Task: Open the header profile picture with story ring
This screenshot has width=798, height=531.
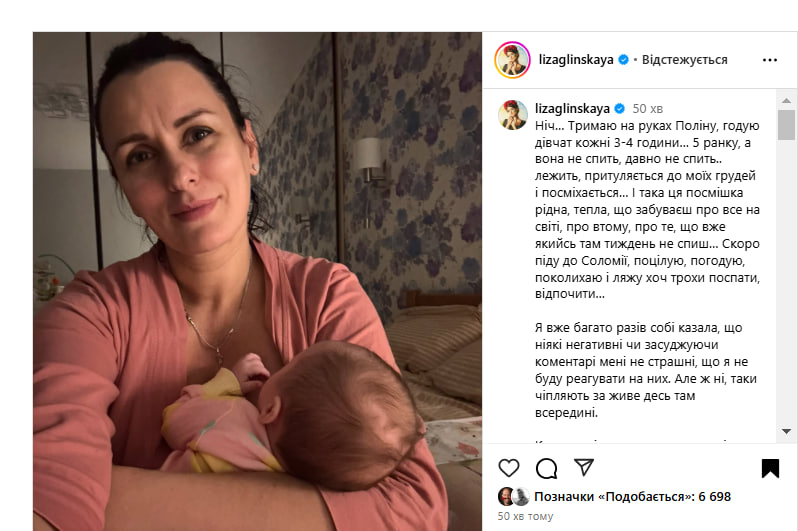Action: (x=512, y=60)
